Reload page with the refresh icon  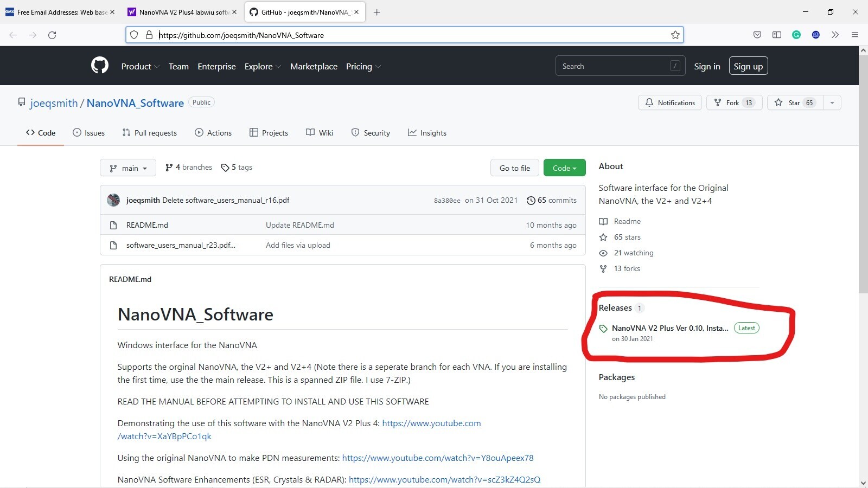pyautogui.click(x=52, y=35)
